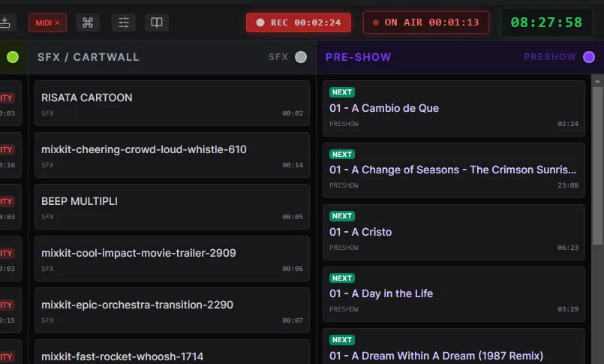Click the 00:07 duration on orchestra transition cart
Screen dimensions: 604x364
[293, 320]
